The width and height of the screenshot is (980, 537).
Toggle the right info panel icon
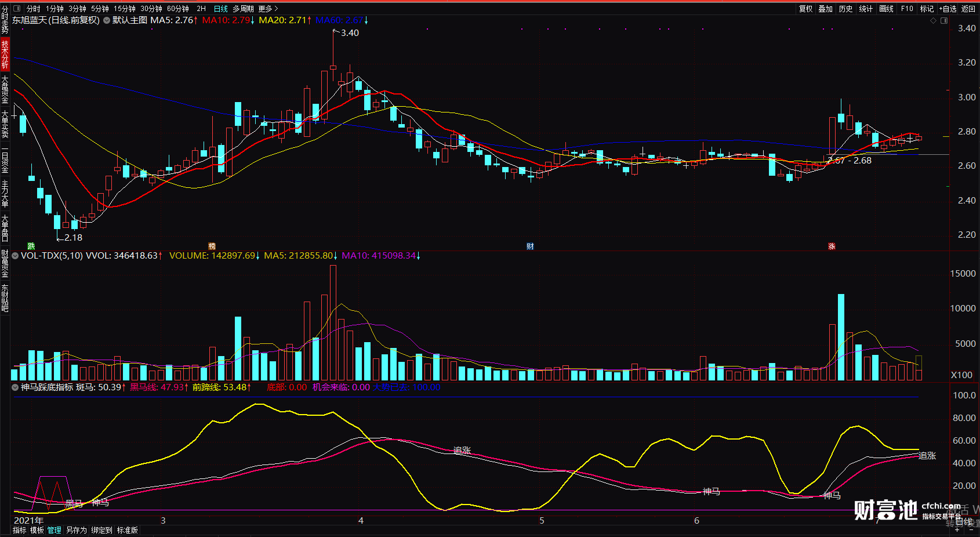944,21
